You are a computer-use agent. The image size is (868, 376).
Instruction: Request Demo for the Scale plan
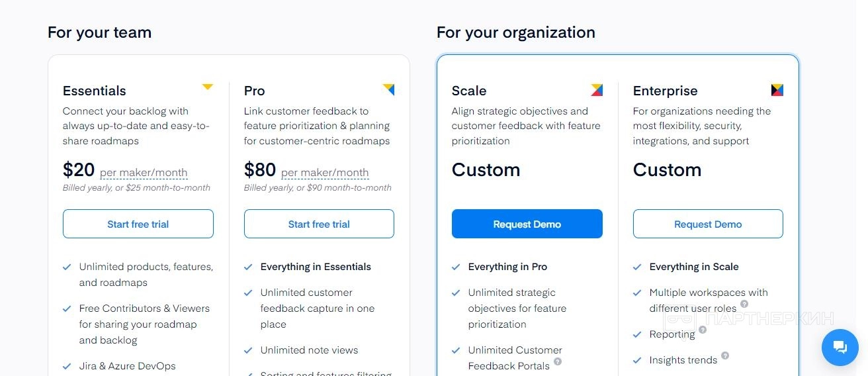click(x=527, y=224)
